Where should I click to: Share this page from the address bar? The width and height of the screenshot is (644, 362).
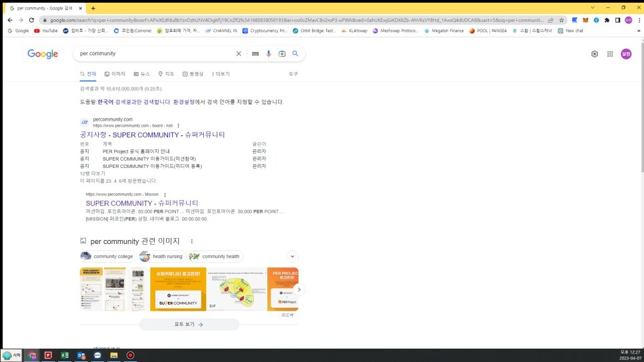551,20
